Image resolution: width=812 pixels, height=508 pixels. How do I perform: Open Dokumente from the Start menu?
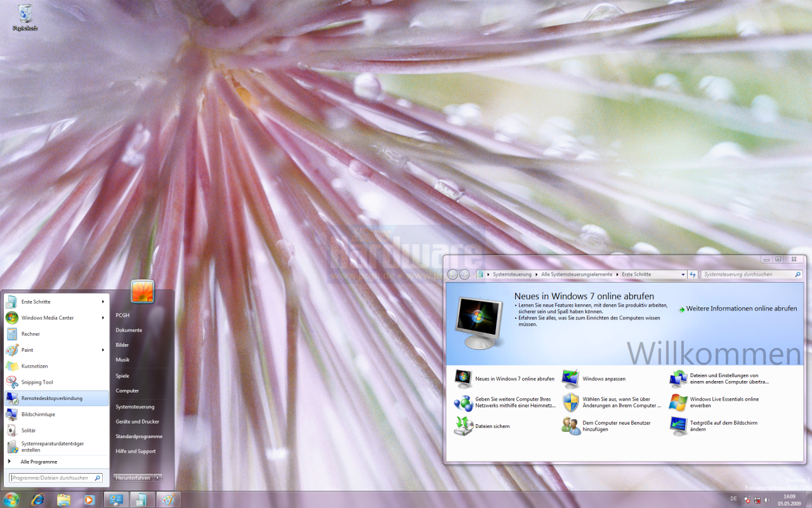click(x=129, y=330)
